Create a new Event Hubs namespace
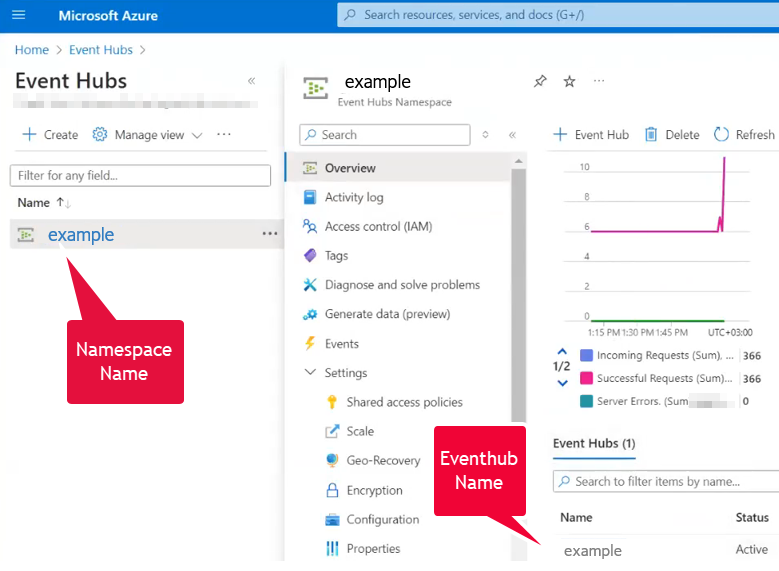 (50, 135)
